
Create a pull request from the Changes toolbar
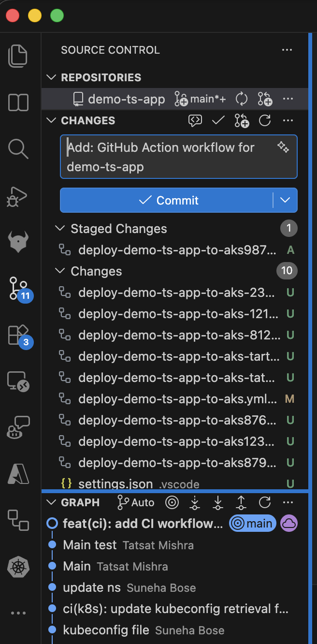[x=241, y=120]
